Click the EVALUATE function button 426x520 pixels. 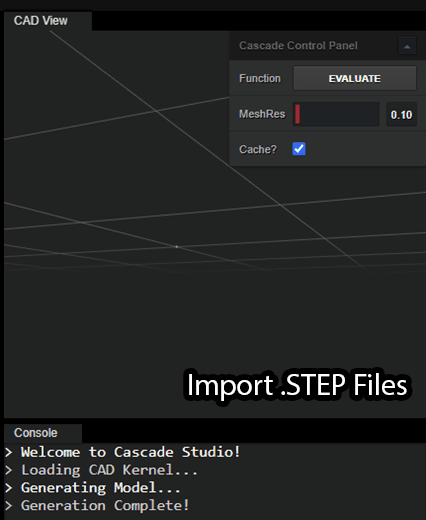(355, 78)
